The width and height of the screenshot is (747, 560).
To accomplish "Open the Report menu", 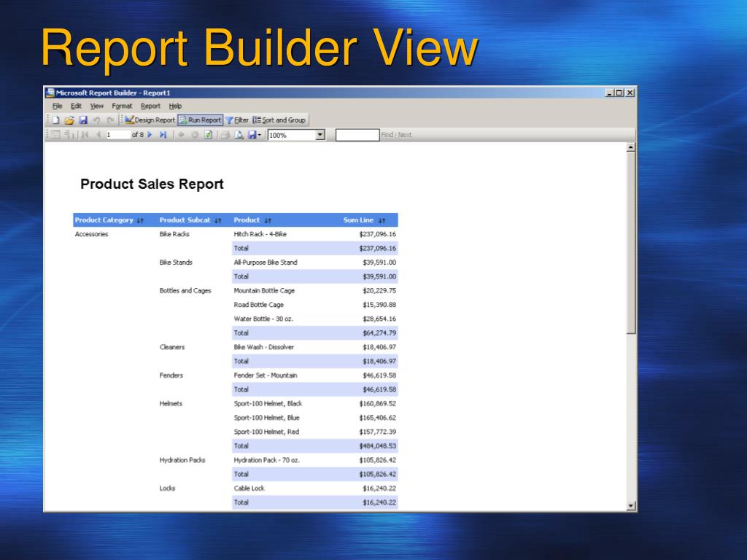I will pyautogui.click(x=150, y=106).
